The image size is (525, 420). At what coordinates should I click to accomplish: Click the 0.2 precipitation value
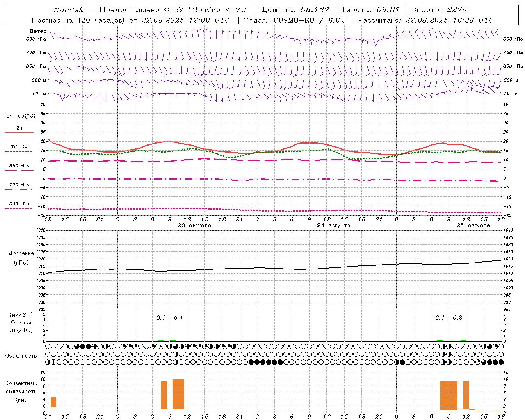tap(457, 318)
